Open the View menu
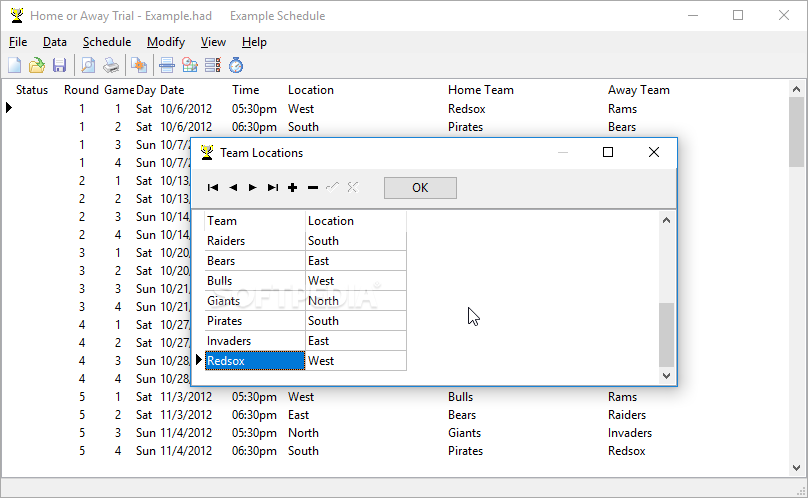The width and height of the screenshot is (808, 498). tap(213, 42)
